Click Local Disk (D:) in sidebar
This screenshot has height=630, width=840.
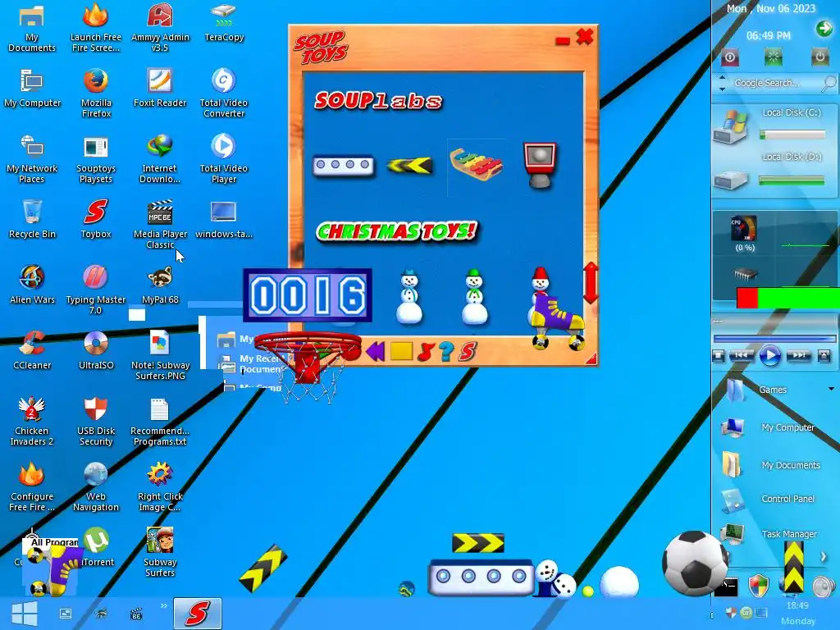(x=774, y=171)
